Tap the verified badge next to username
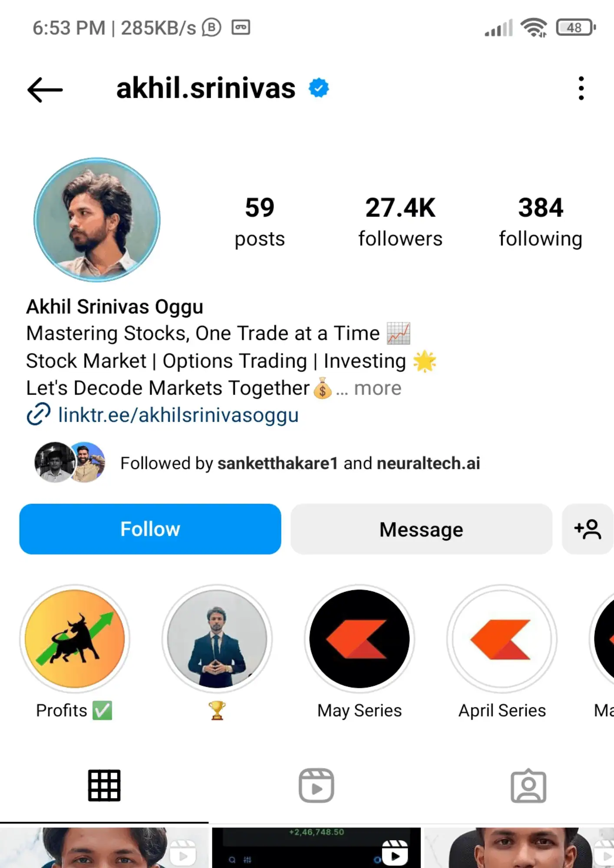614x868 pixels. click(319, 88)
